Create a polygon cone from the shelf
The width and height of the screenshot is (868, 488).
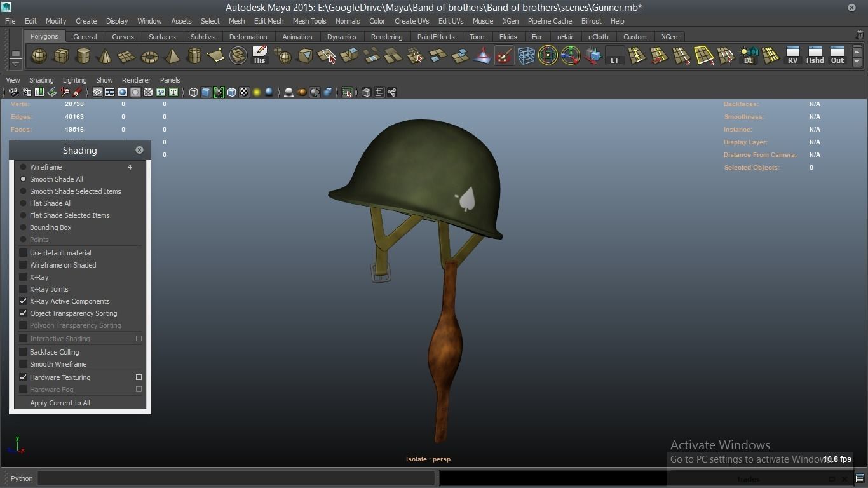pos(105,56)
